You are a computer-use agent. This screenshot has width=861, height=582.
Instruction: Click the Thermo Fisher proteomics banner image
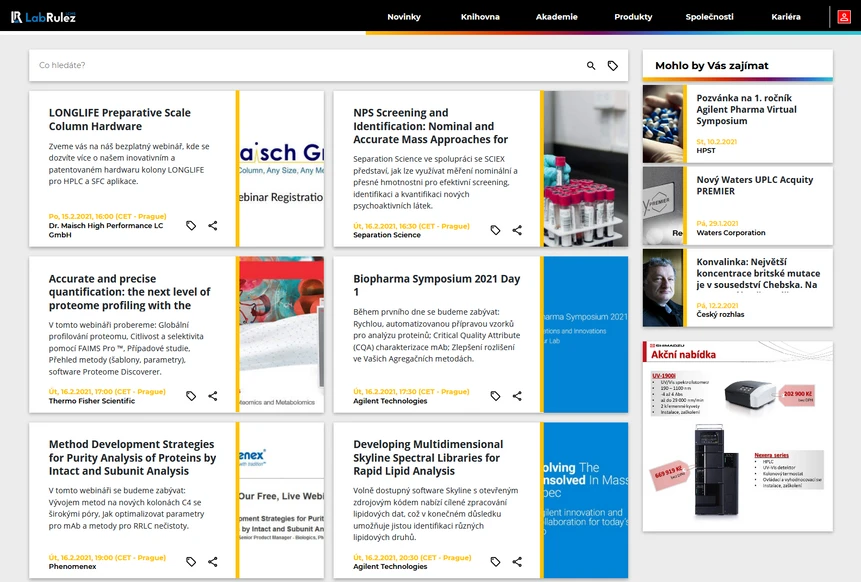tap(282, 334)
